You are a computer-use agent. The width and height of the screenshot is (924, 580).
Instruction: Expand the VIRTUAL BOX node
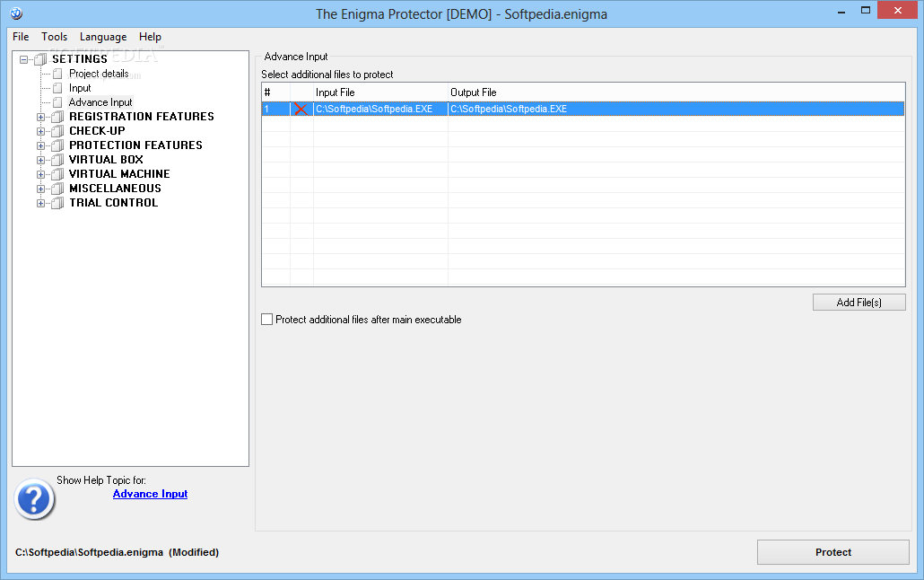[x=40, y=160]
